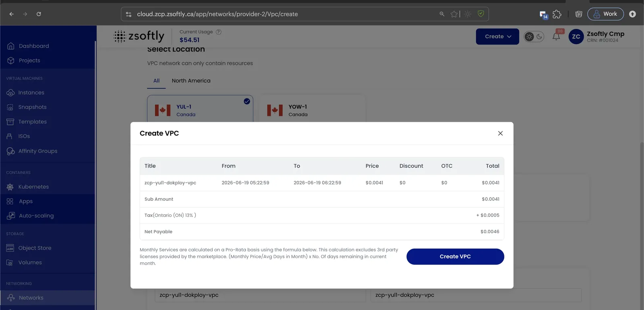Click the Instances cloud icon

tap(10, 93)
